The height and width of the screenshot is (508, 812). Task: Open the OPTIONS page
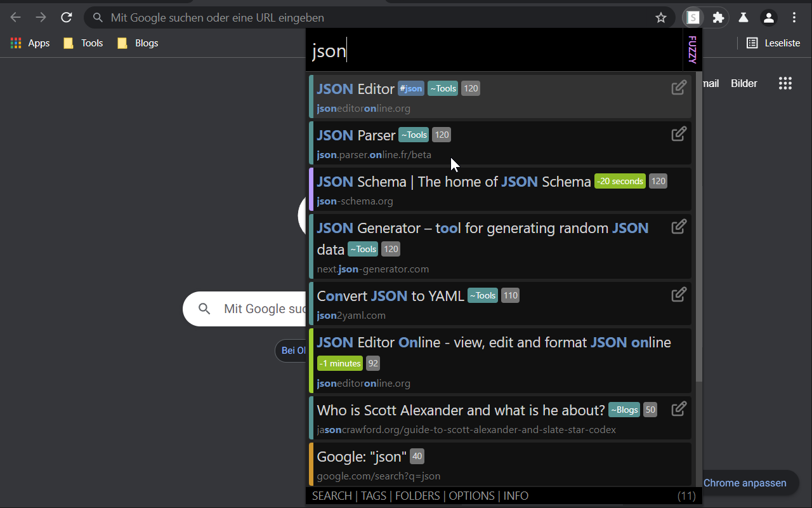click(x=472, y=496)
